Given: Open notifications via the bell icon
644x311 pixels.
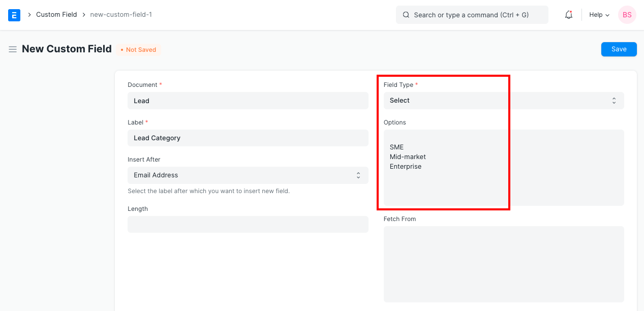Looking at the screenshot, I should coord(568,15).
